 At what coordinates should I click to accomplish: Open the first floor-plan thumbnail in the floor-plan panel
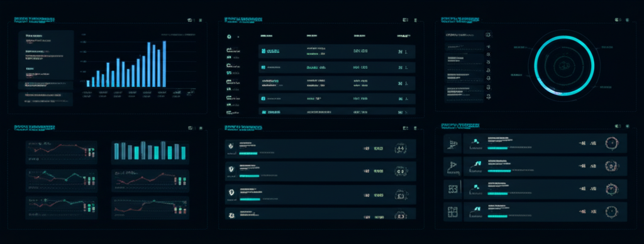click(453, 143)
